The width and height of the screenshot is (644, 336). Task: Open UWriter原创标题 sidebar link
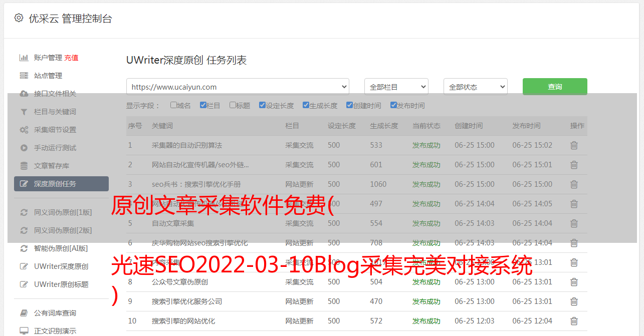click(61, 284)
